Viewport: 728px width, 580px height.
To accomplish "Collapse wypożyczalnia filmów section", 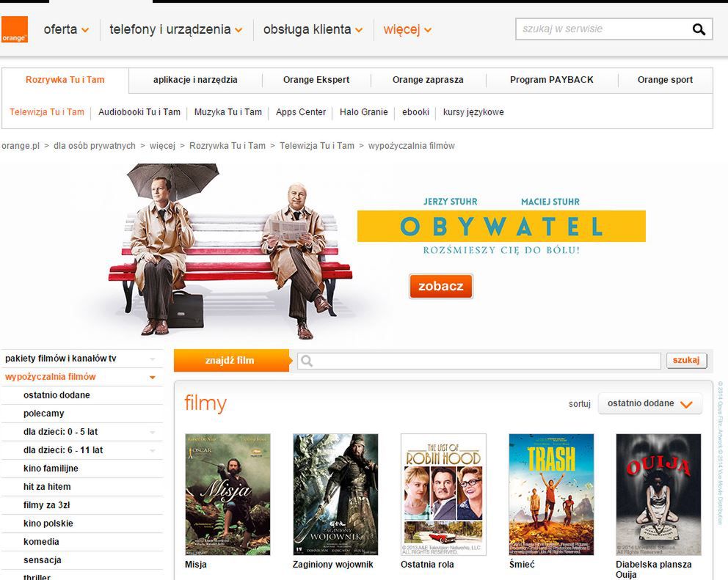I will click(81, 377).
